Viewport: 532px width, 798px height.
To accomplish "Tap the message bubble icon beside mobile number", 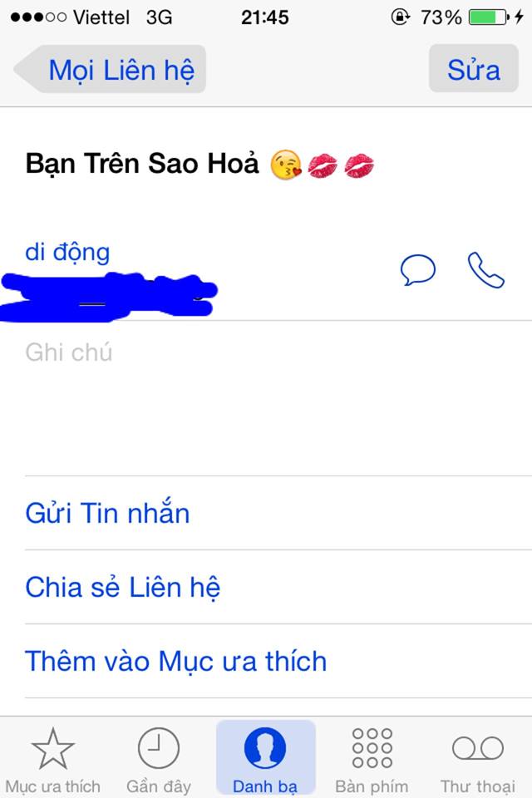I will [x=418, y=269].
